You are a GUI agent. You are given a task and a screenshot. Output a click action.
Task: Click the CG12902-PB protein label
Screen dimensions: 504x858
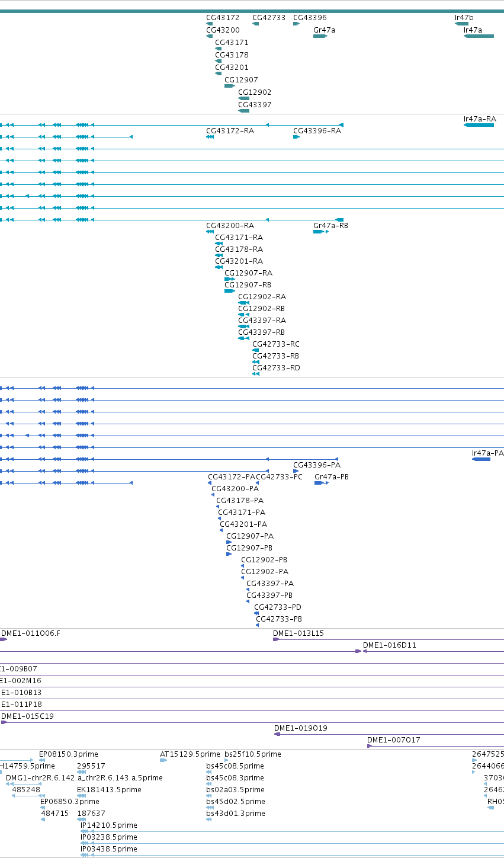pos(264,560)
